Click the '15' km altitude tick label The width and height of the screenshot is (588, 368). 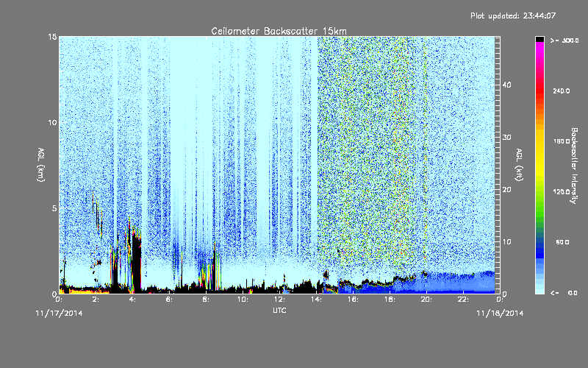tap(52, 37)
